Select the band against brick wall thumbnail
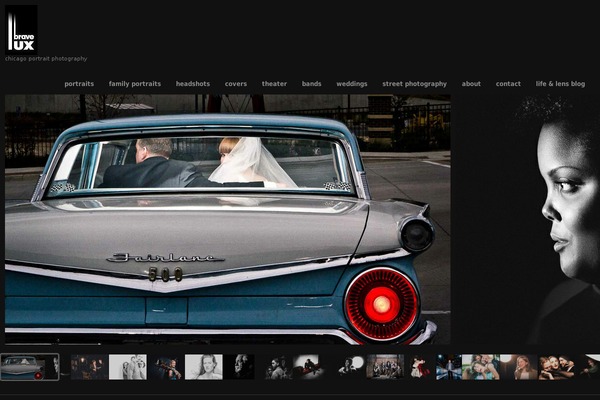This screenshot has height=400, width=600. tap(385, 367)
